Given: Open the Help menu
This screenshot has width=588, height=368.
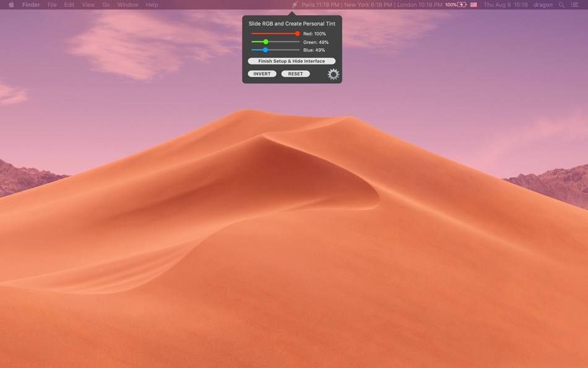Looking at the screenshot, I should [152, 5].
